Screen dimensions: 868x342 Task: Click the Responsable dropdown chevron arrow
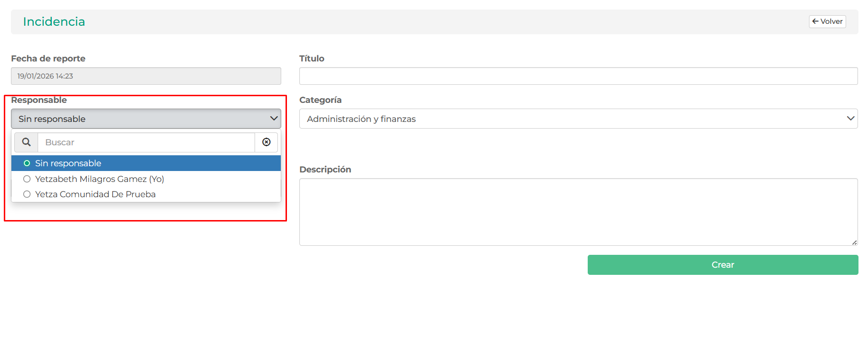tap(274, 119)
